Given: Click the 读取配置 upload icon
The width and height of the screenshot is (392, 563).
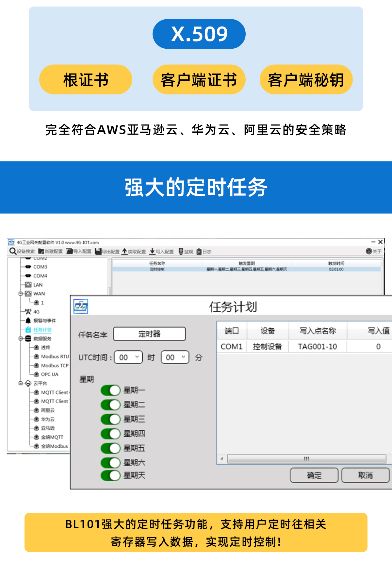Looking at the screenshot, I should coord(124,251).
